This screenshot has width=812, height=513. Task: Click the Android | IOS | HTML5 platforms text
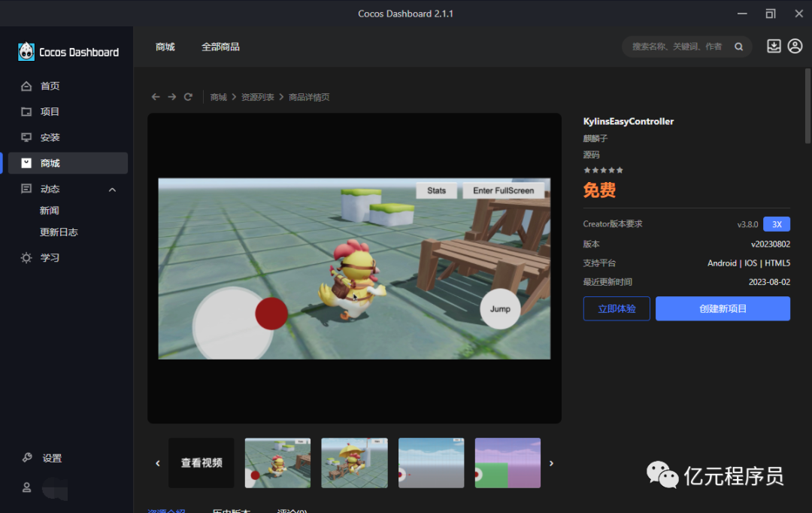pos(749,263)
